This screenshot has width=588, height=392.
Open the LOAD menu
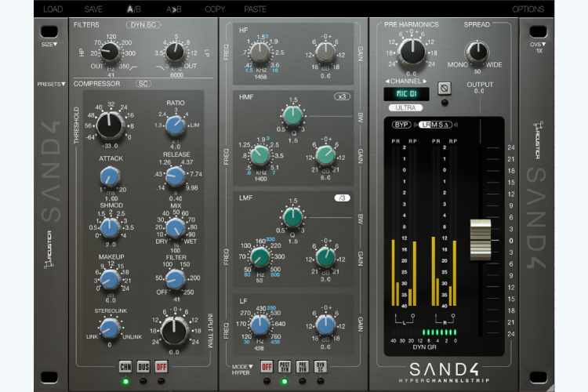[x=53, y=9]
